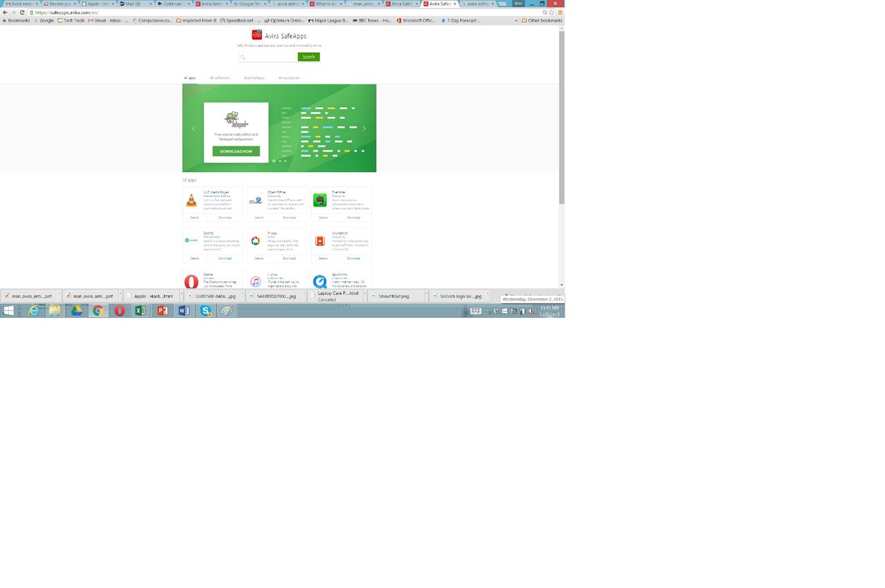Image resolution: width=885 pixels, height=588 pixels.
Task: Go back with the browser back arrow
Action: (x=5, y=12)
